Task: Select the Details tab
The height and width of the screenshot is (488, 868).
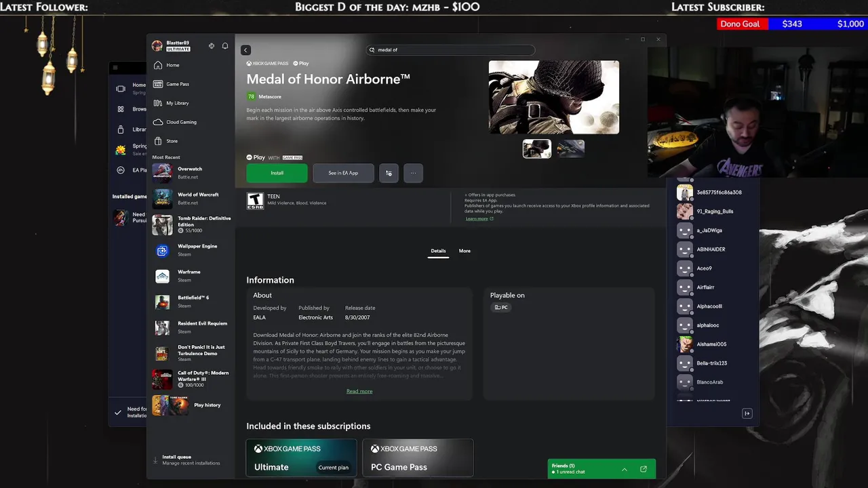Action: 438,251
